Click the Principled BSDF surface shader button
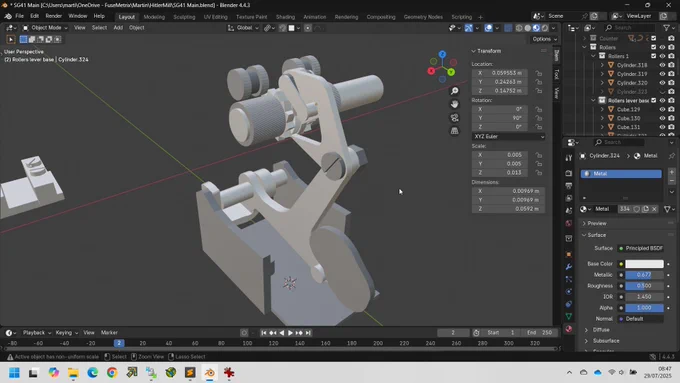The width and height of the screenshot is (680, 383). (x=641, y=249)
